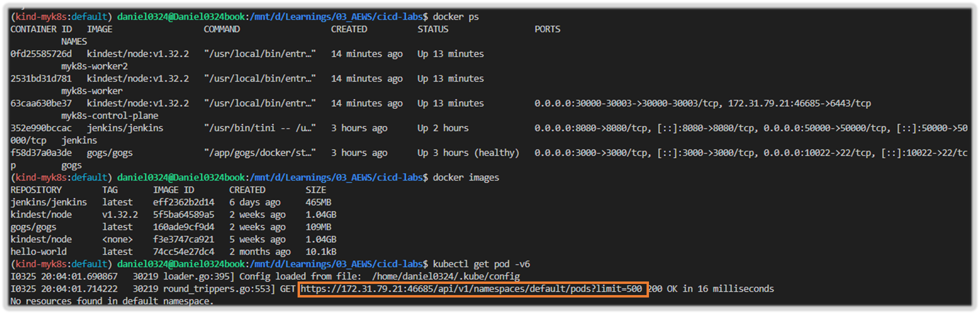Click the image ID f3e3747ca921
This screenshot has width=980, height=314.
pos(184,240)
